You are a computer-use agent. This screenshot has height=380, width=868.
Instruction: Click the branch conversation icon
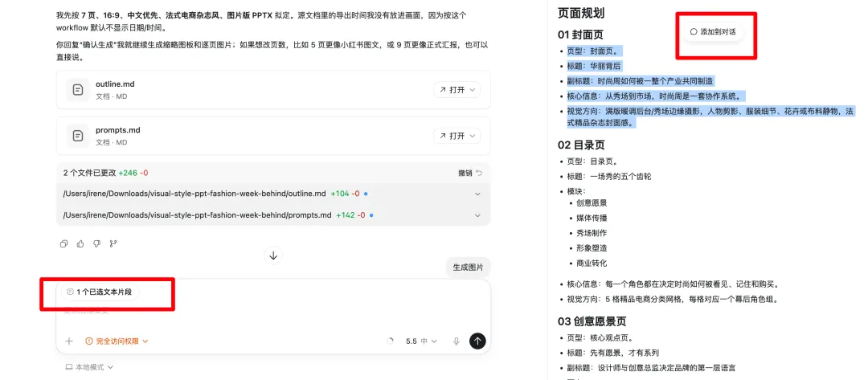[113, 243]
